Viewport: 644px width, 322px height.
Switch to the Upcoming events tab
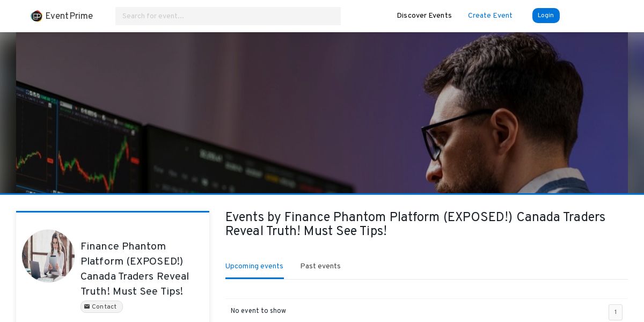tap(254, 266)
